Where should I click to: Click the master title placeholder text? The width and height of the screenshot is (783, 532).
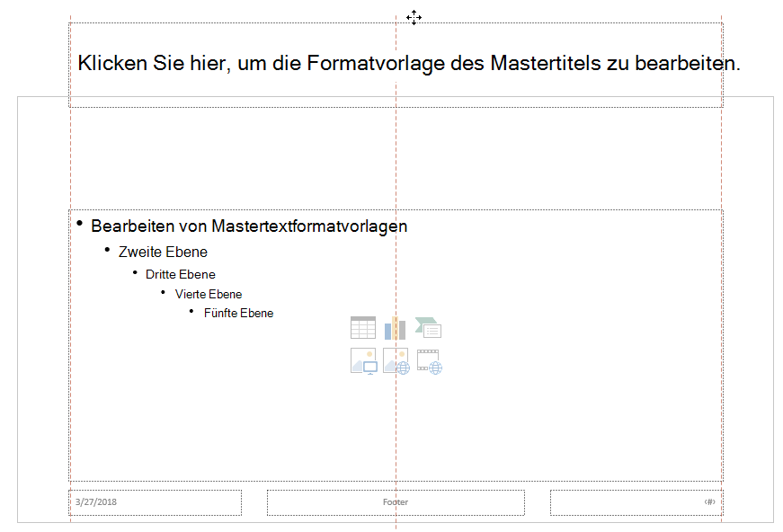pyautogui.click(x=409, y=64)
